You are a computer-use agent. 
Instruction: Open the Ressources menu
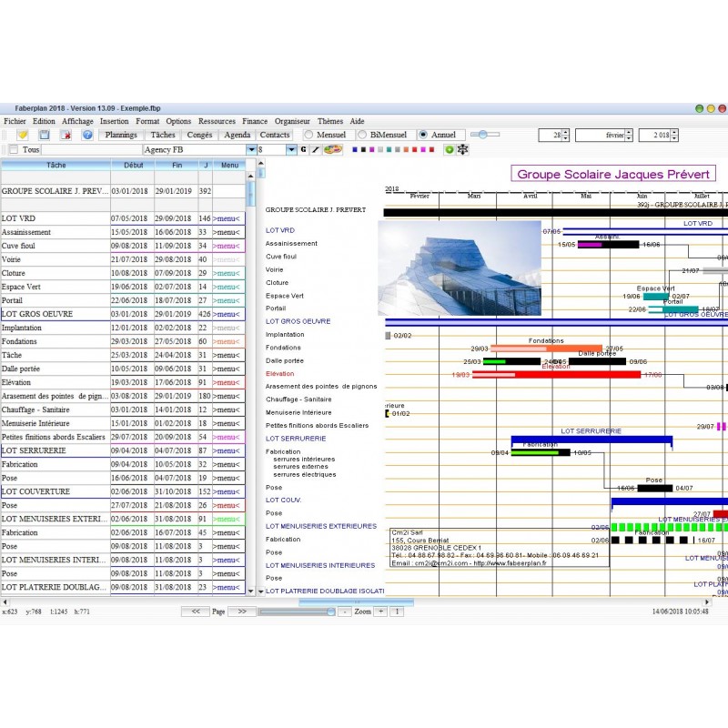coord(217,121)
